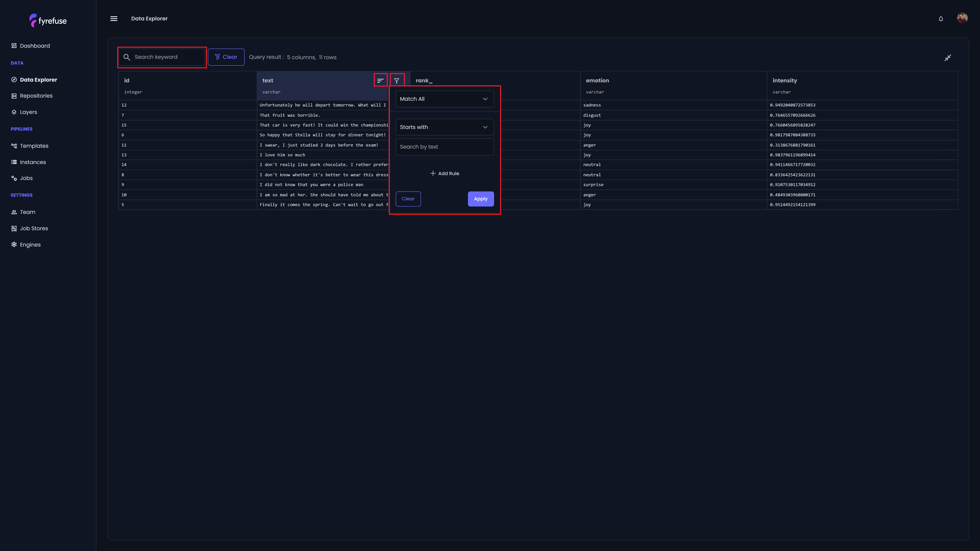Toggle the hamburger menu icon
980x551 pixels.
click(x=114, y=19)
